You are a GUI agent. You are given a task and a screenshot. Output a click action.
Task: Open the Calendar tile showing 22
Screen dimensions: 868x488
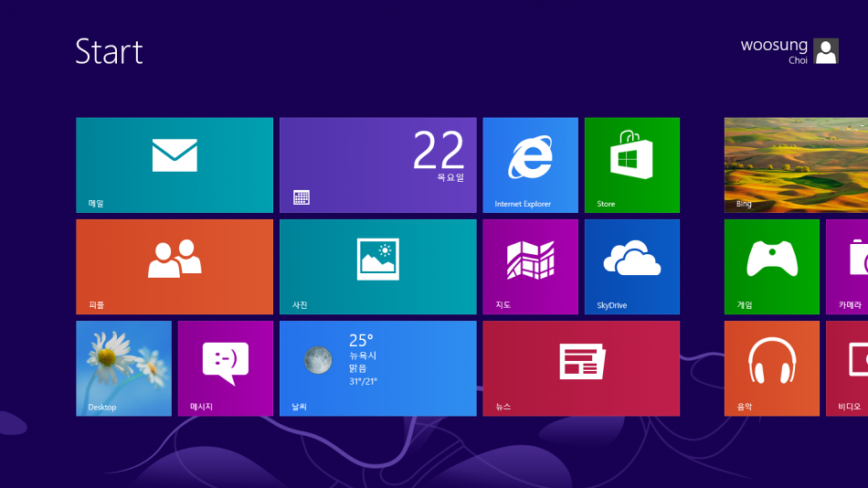[377, 165]
